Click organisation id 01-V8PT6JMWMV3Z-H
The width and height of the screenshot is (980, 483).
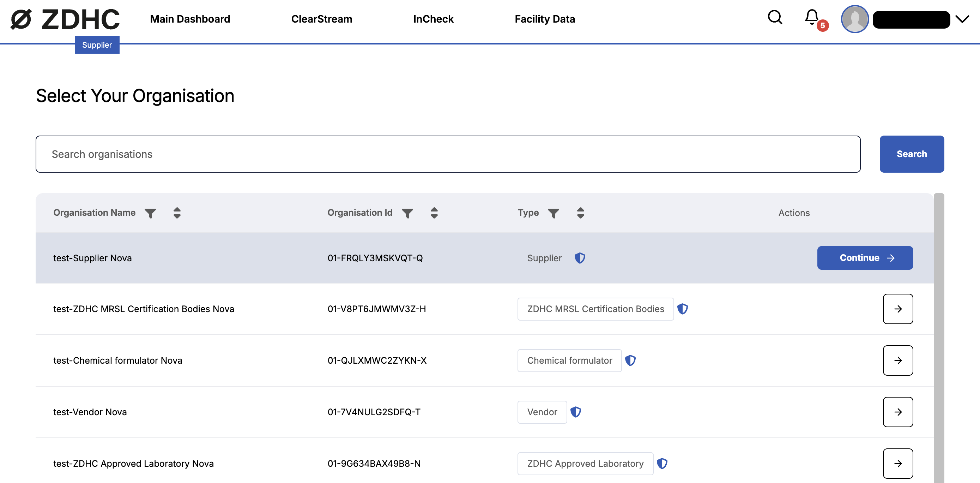point(377,309)
